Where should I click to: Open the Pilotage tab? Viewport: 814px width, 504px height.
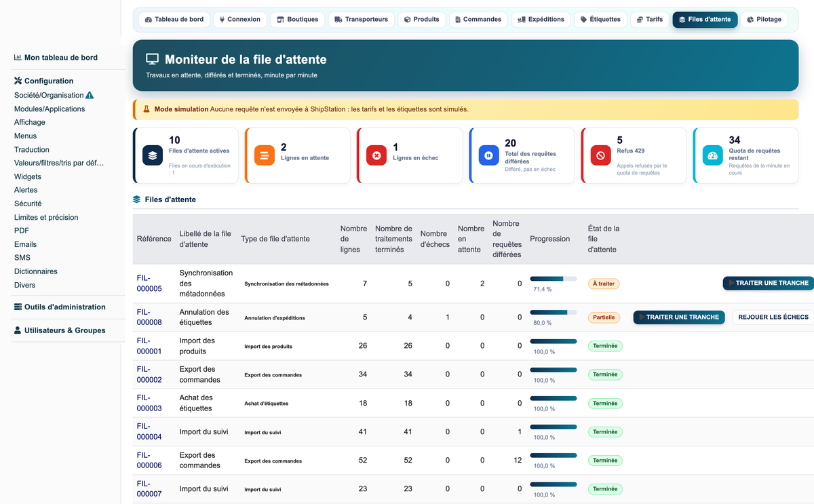pos(764,20)
